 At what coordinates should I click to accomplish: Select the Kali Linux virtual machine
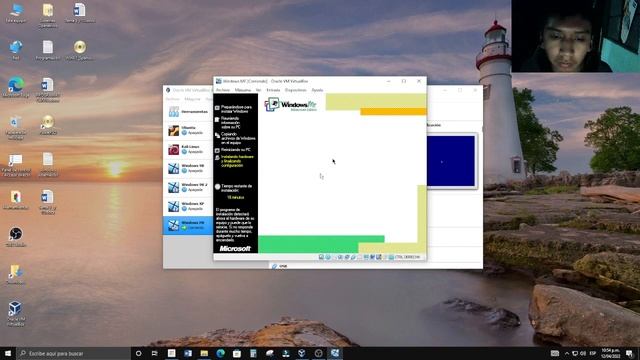coord(188,149)
